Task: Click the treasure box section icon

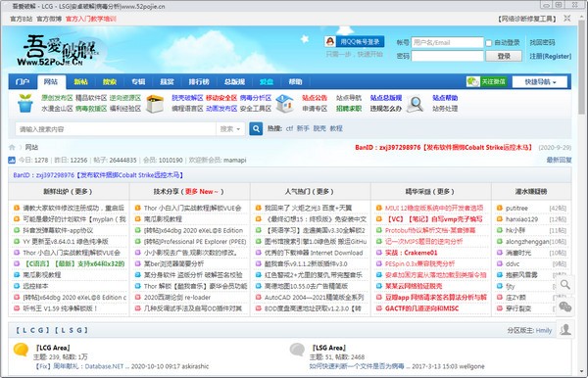Action: point(155,104)
